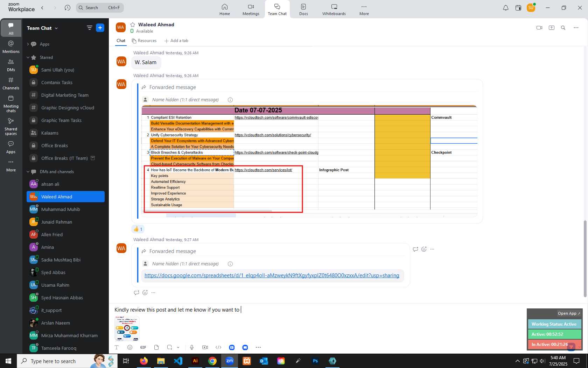The height and width of the screenshot is (368, 588).
Task: Take a screenshot capture for the chat
Action: point(170,347)
